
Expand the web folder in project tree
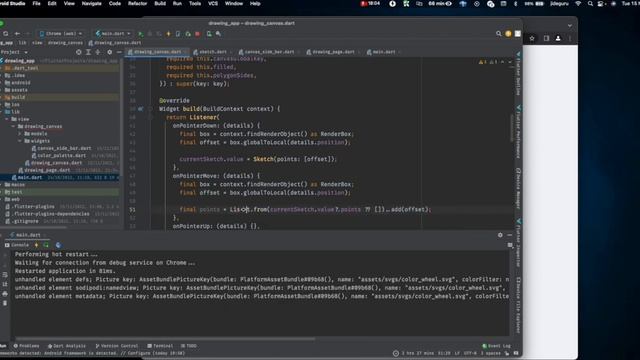[x=2, y=200]
